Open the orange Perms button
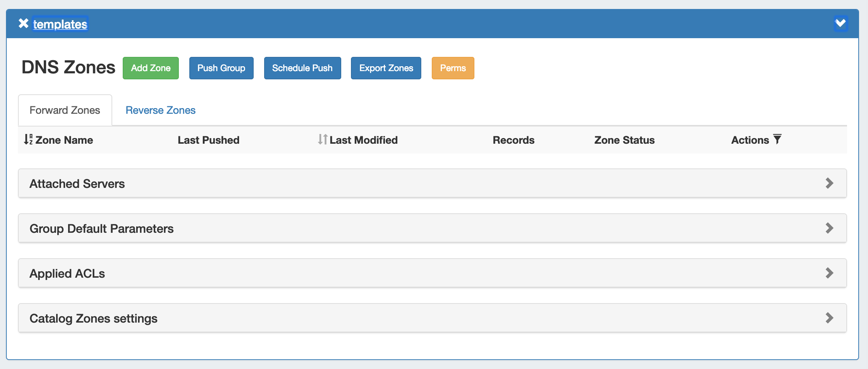Screen dimensions: 868x369 pos(453,68)
